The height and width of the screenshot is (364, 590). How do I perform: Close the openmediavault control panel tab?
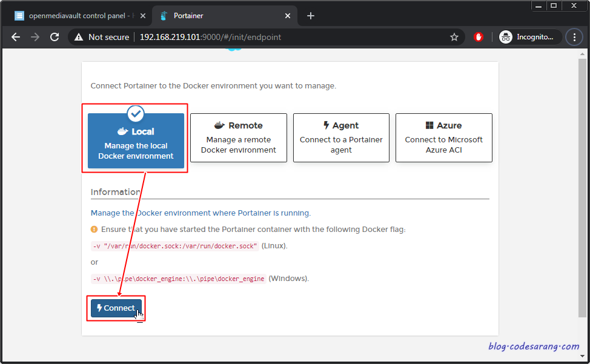(142, 16)
